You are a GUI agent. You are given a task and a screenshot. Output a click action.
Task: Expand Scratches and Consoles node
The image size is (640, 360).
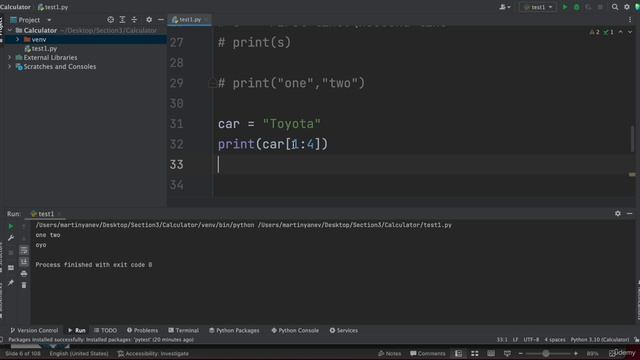click(10, 67)
